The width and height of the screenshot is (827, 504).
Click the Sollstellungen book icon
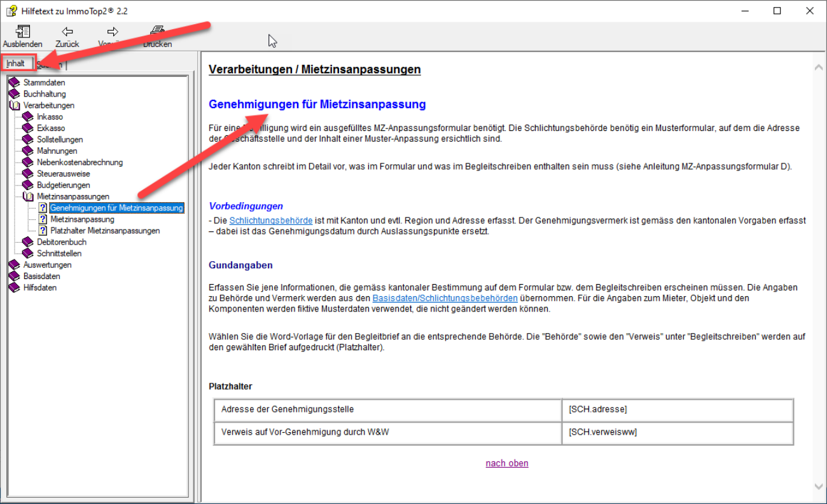coord(28,140)
